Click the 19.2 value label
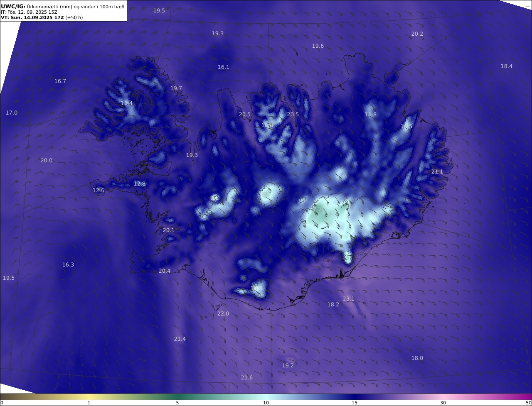The width and height of the screenshot is (532, 406). pos(288,366)
